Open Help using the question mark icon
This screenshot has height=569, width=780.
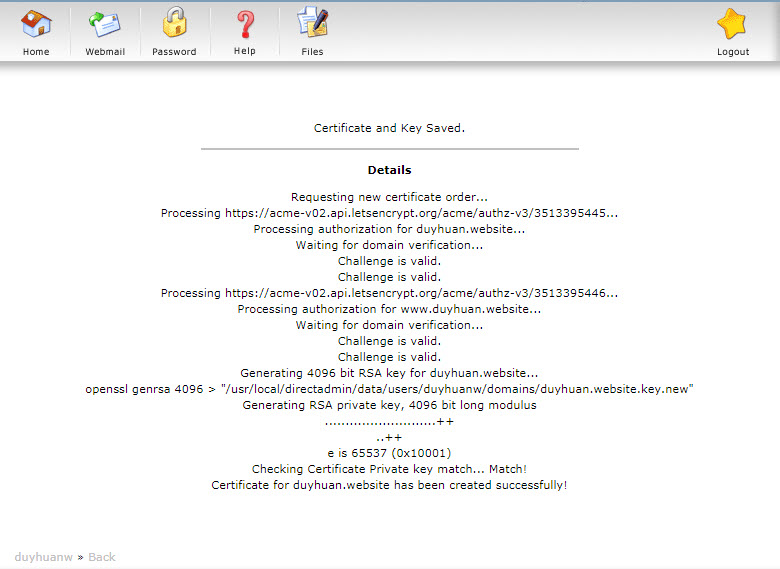(245, 23)
